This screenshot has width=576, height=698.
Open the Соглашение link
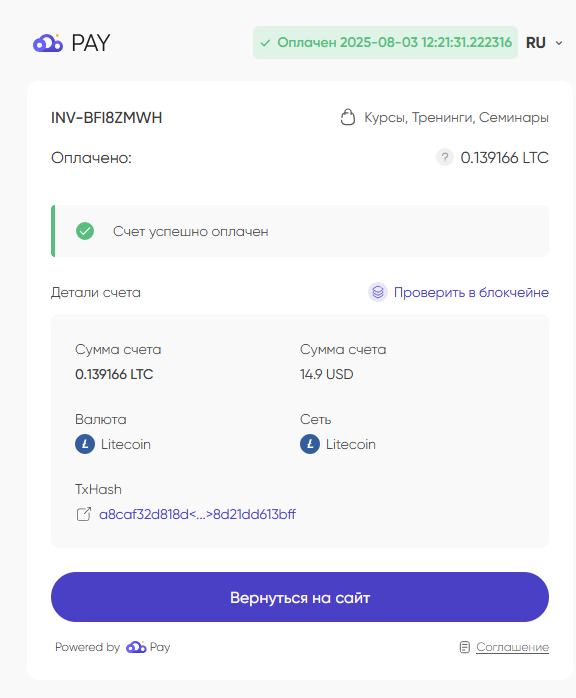point(512,647)
